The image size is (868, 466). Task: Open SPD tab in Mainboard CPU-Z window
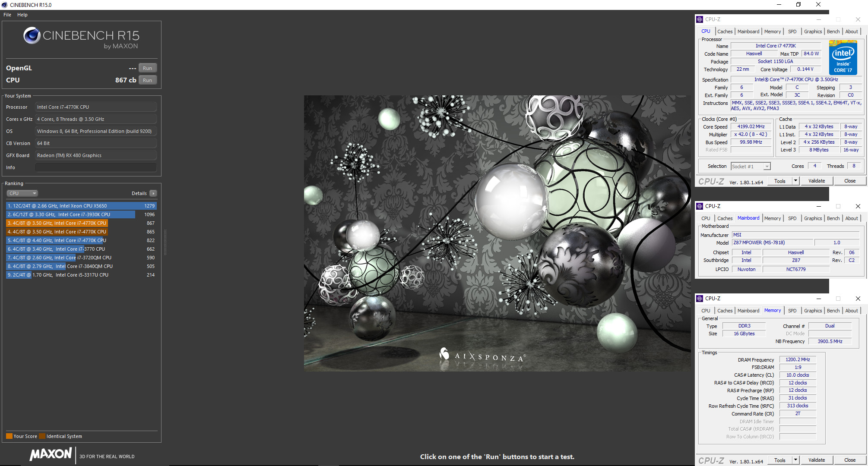pyautogui.click(x=792, y=218)
